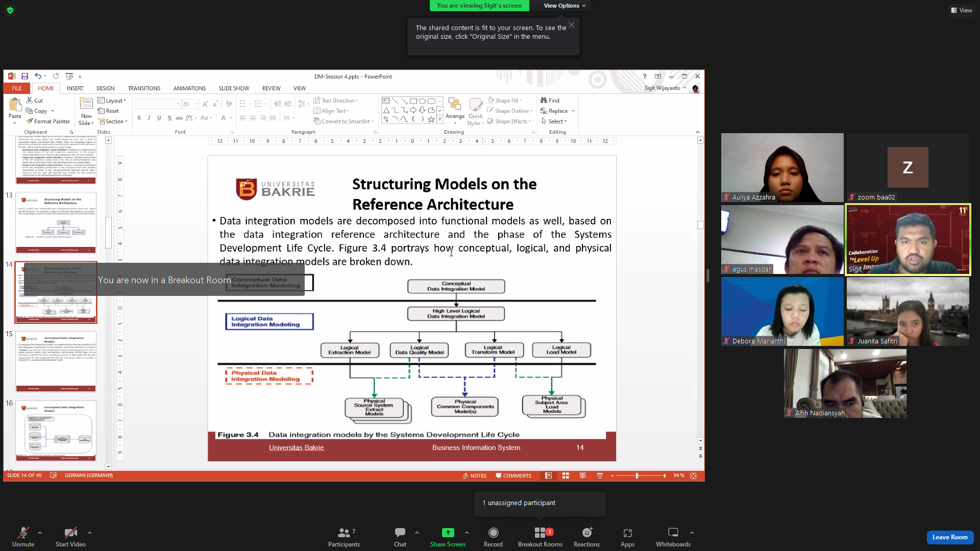The image size is (980, 551).
Task: Open the FILE tab
Action: tap(17, 88)
